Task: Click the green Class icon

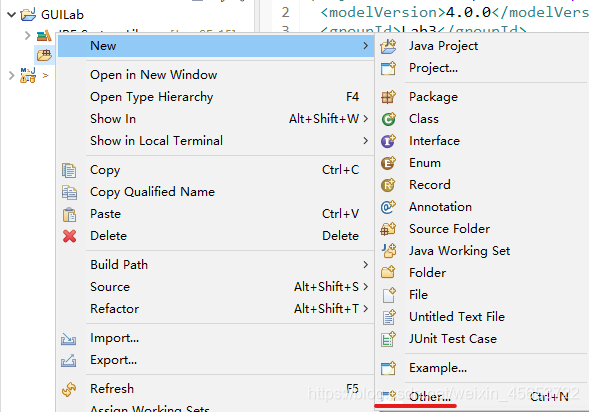Action: click(388, 119)
